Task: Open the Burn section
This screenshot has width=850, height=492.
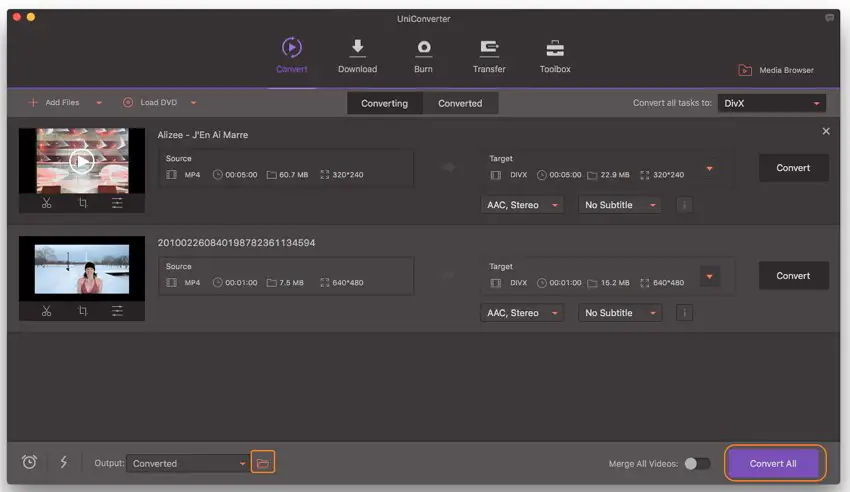Action: click(423, 56)
